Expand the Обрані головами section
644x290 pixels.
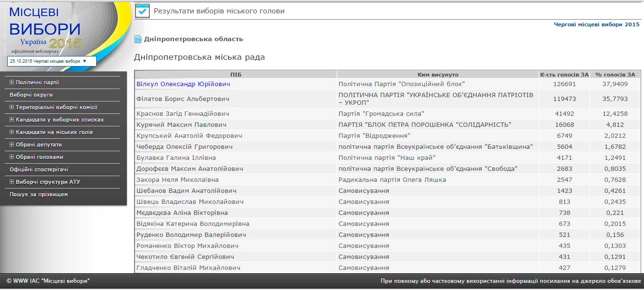[12, 157]
